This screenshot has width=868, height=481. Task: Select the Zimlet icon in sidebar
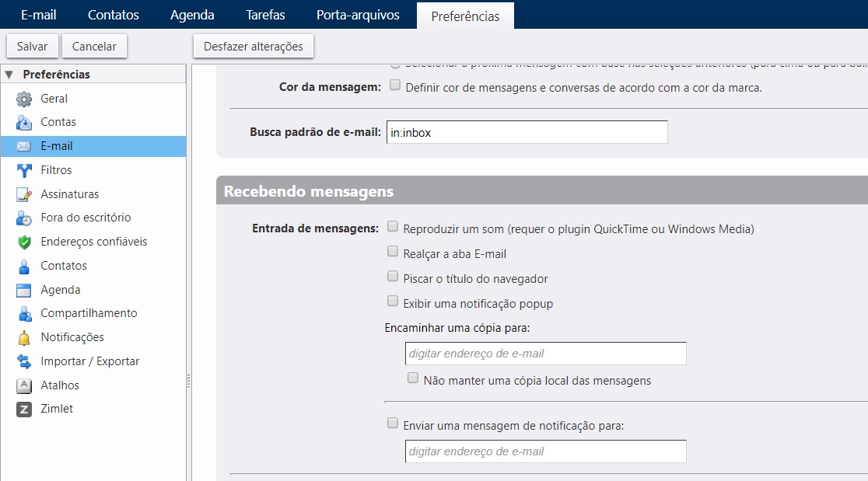tap(24, 409)
